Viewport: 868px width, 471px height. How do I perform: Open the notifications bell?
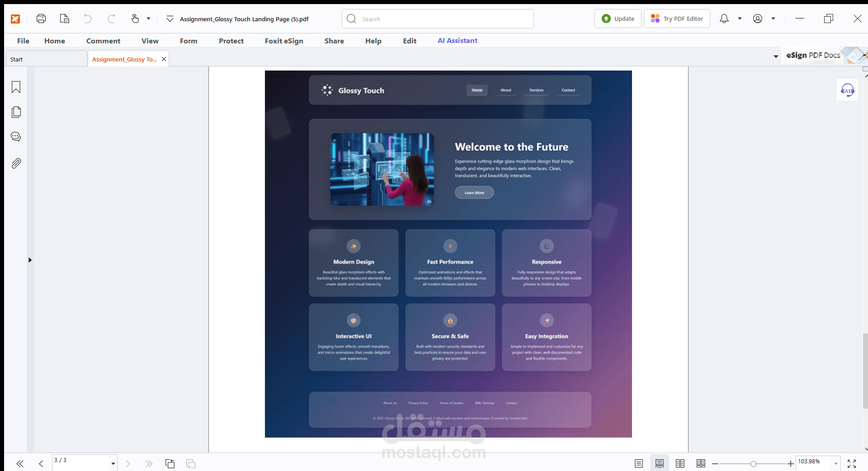click(x=724, y=19)
